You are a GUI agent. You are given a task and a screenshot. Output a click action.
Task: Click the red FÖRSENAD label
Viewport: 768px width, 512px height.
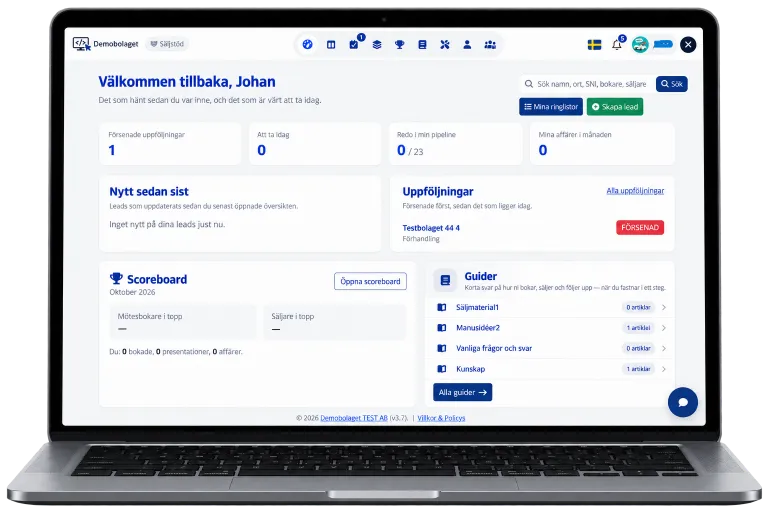coord(640,227)
